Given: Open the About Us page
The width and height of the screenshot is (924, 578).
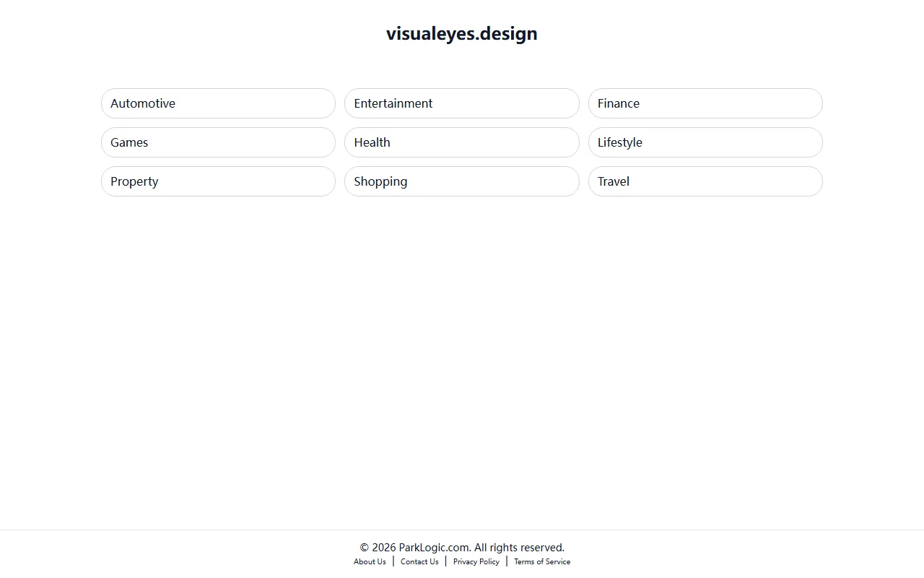Looking at the screenshot, I should pyautogui.click(x=370, y=561).
